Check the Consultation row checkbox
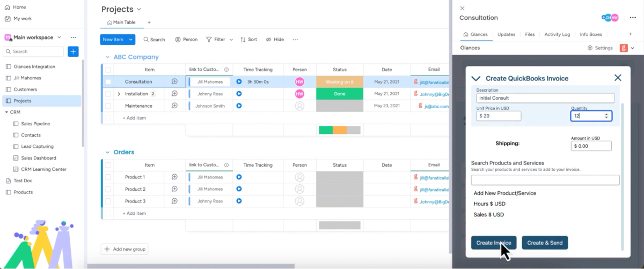 click(x=108, y=81)
